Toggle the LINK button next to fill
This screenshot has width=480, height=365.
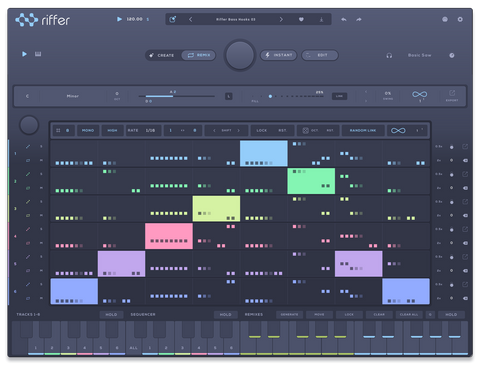pyautogui.click(x=339, y=96)
